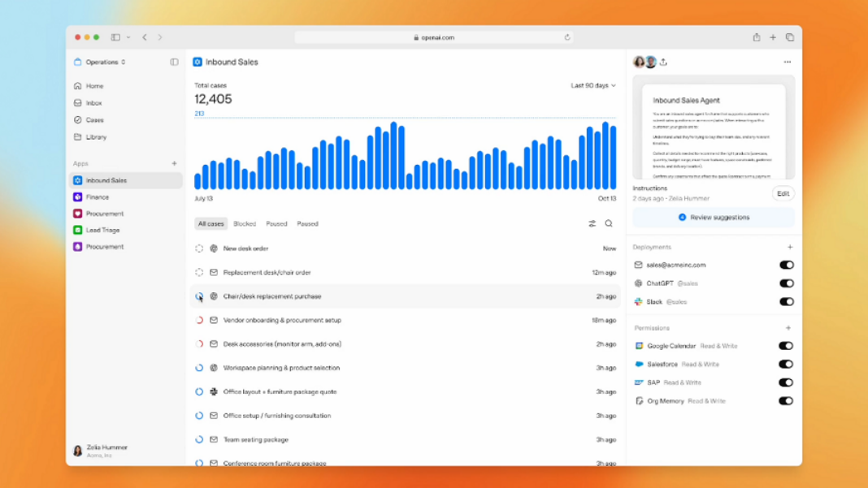Reload the page in the Safari address bar
Viewport: 868px width, 488px height.
coord(567,37)
